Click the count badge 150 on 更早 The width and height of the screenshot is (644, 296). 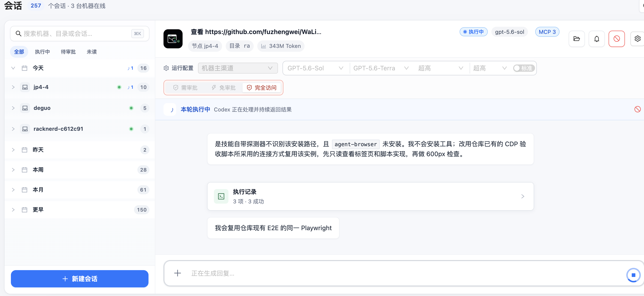pyautogui.click(x=142, y=210)
